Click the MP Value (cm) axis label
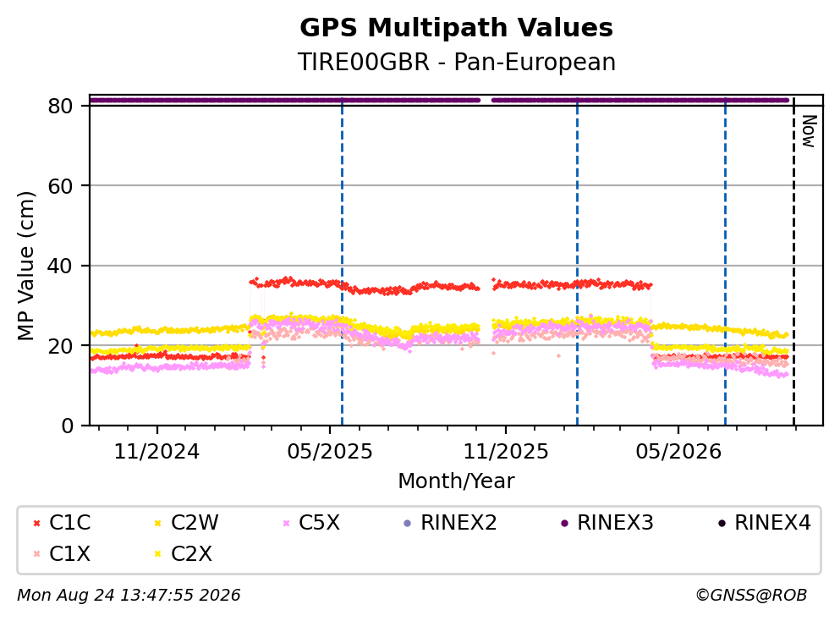 tap(25, 266)
